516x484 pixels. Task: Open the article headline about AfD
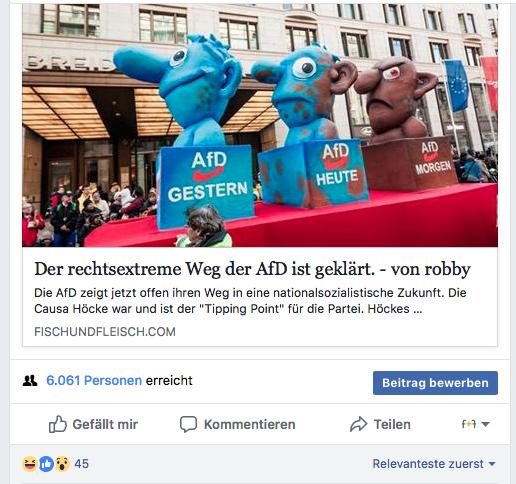[x=252, y=269]
